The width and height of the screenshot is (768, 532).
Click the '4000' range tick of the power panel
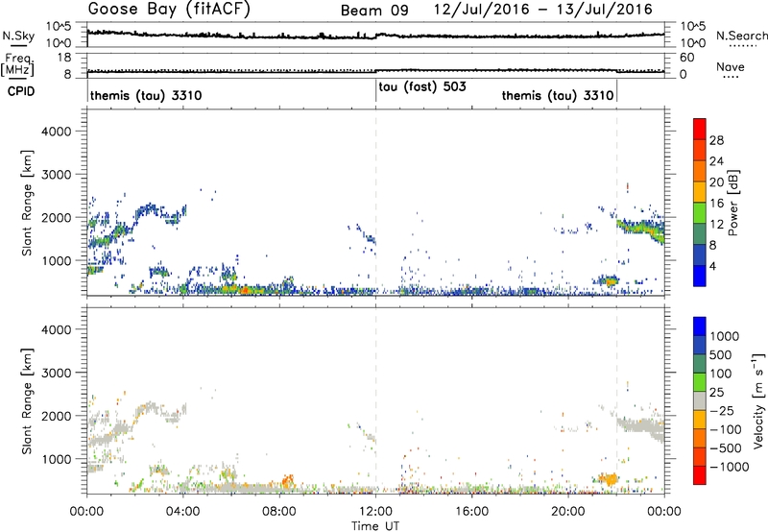tap(57, 132)
